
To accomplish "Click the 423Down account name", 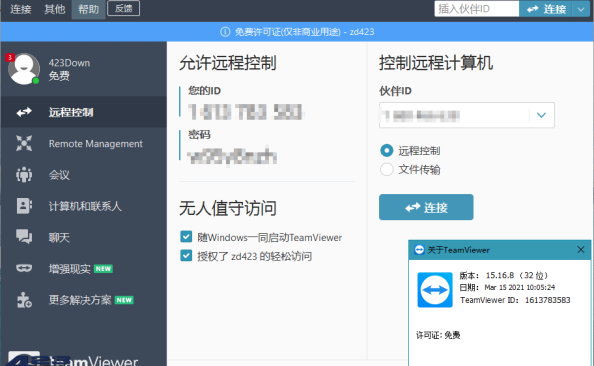I will (x=69, y=63).
